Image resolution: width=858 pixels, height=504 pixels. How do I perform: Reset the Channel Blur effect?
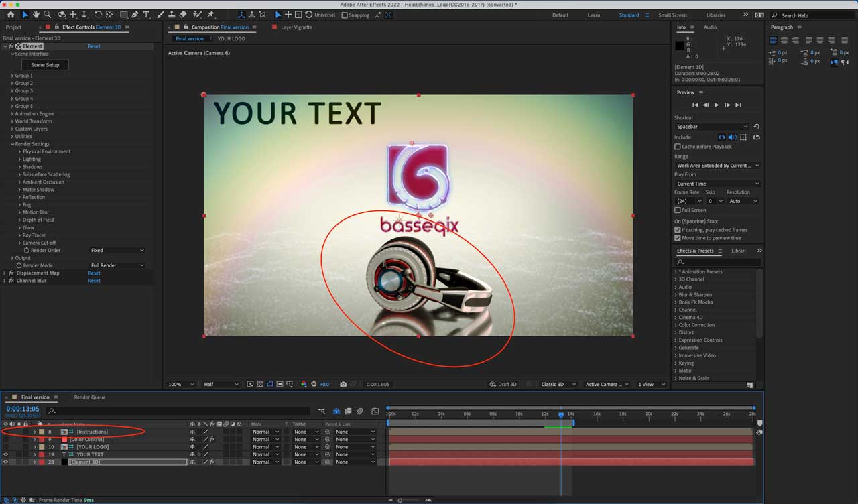pyautogui.click(x=94, y=281)
